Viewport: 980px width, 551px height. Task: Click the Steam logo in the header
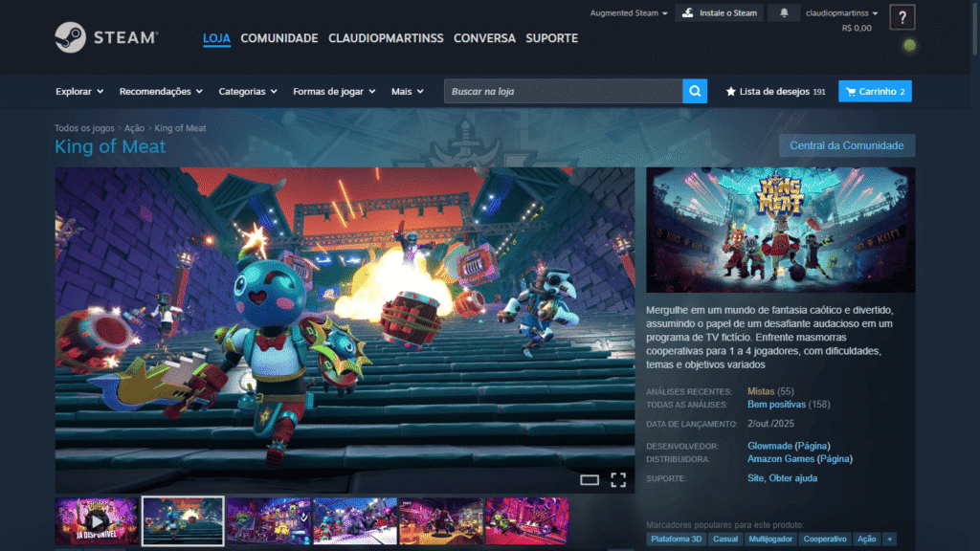105,38
